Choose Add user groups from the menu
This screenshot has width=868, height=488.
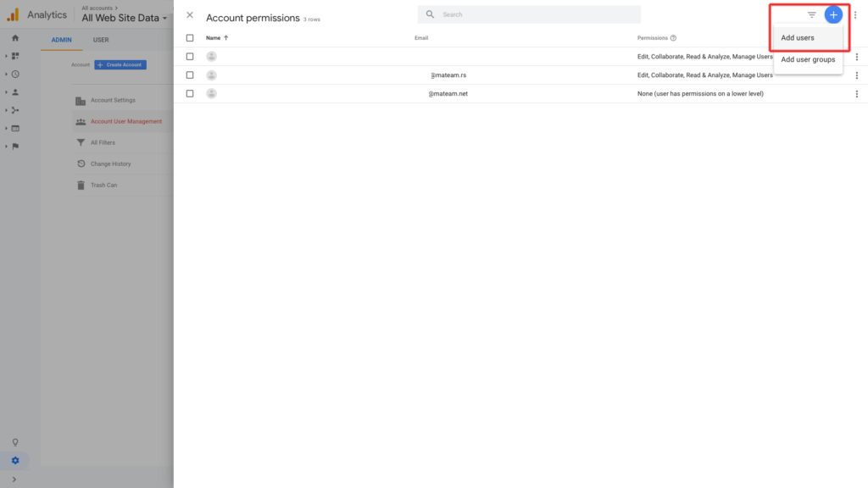coord(808,59)
